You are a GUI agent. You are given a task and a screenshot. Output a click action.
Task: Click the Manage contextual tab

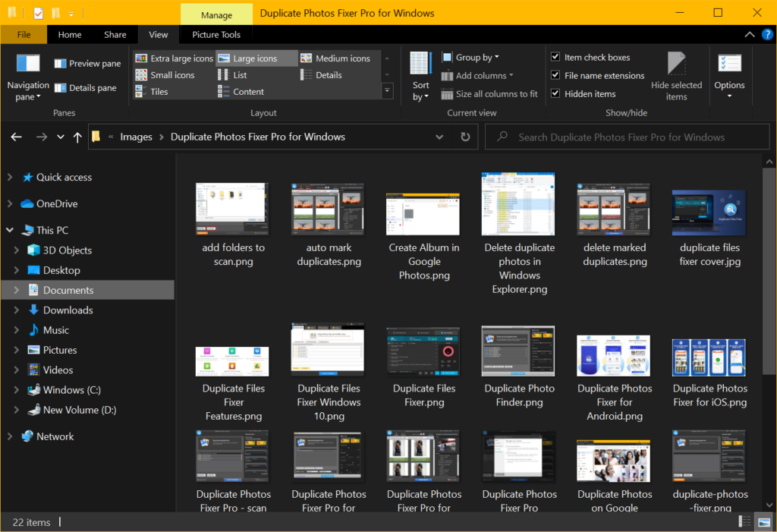click(x=216, y=15)
